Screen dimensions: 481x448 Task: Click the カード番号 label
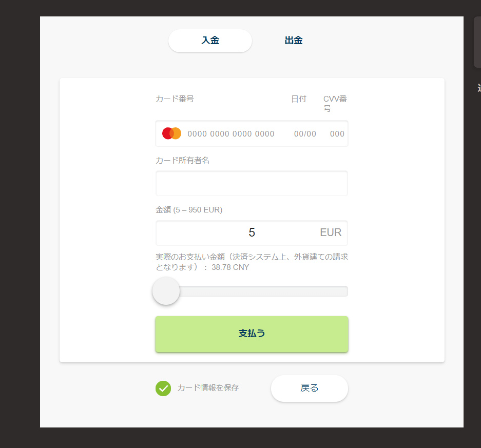[x=175, y=99]
